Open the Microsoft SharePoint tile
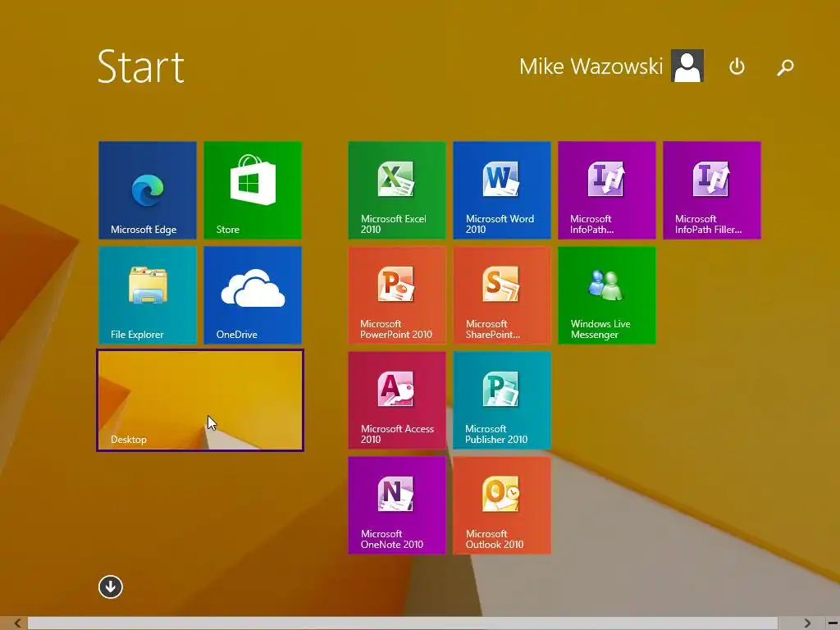Image resolution: width=840 pixels, height=630 pixels. coord(502,295)
